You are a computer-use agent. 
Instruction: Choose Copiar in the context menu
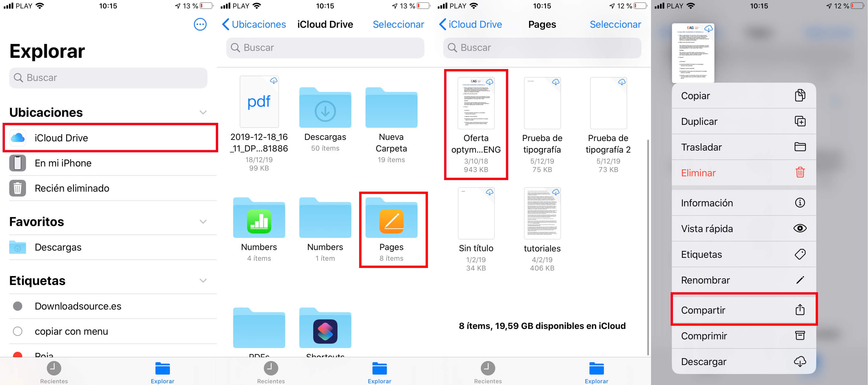click(x=744, y=96)
